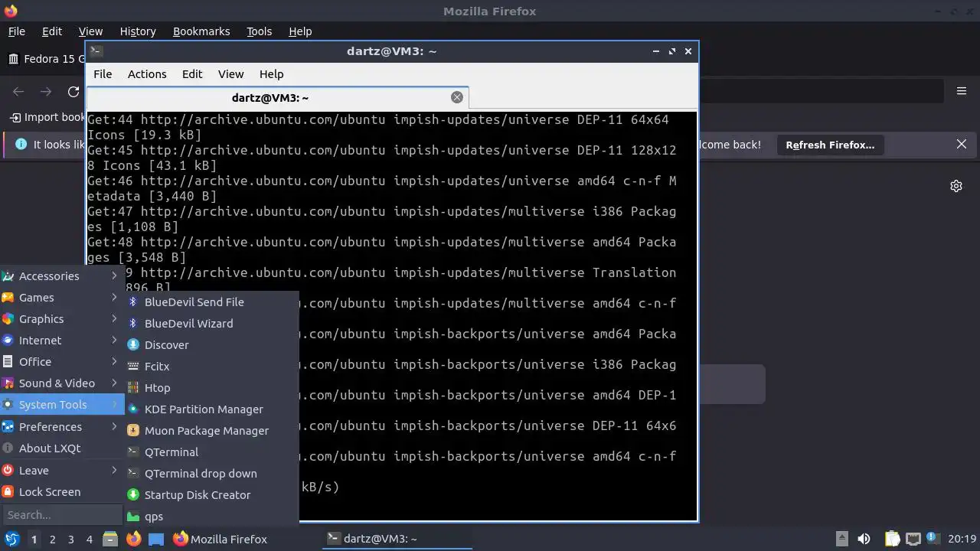This screenshot has height=551, width=980.
Task: Expand the Games submenu arrow
Action: pyautogui.click(x=114, y=298)
